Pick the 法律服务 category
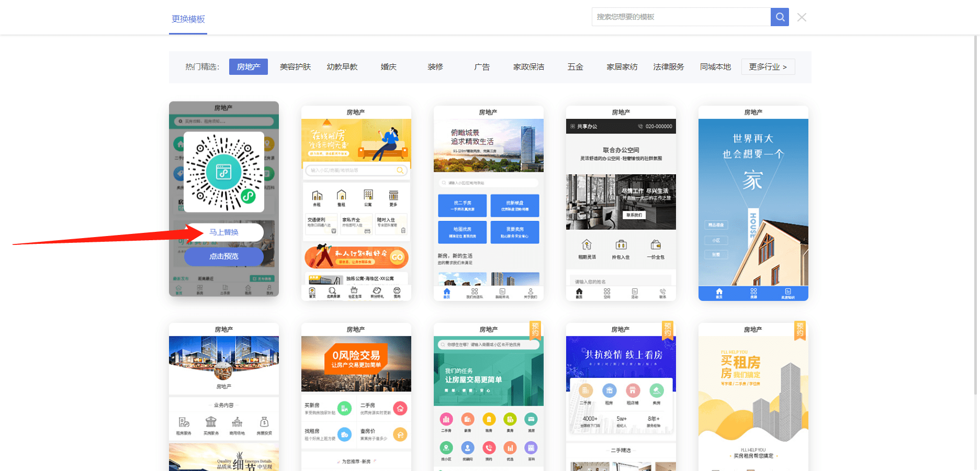 click(668, 67)
